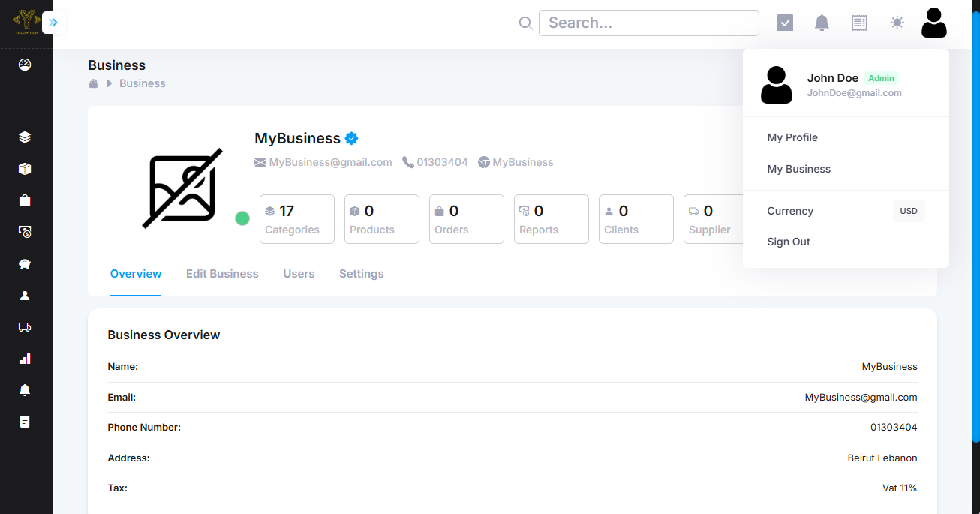Sign Out of the account
The height and width of the screenshot is (514, 980).
coord(789,242)
